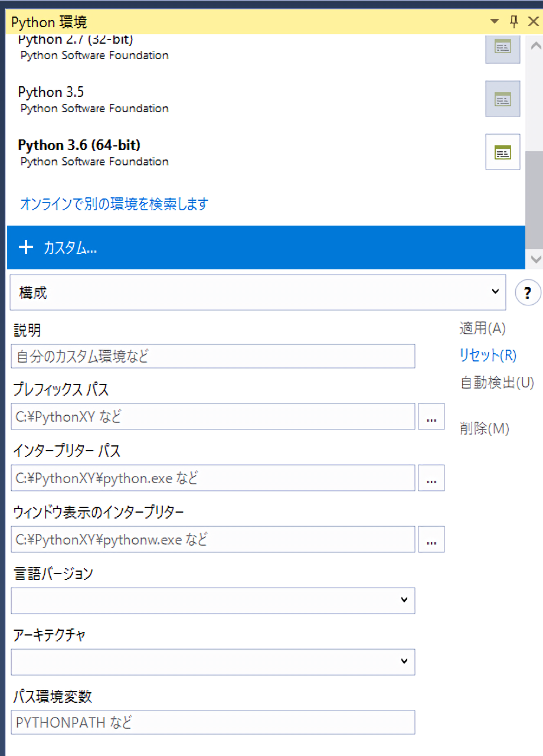Open the panel window position dropdown arrow
Image resolution: width=543 pixels, height=756 pixels.
pos(495,22)
